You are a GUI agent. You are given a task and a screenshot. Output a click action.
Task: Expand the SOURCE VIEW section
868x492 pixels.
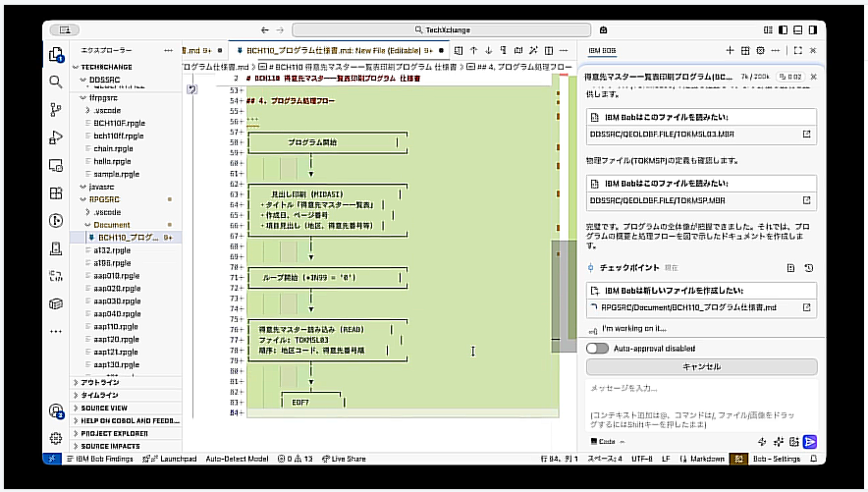(127, 408)
